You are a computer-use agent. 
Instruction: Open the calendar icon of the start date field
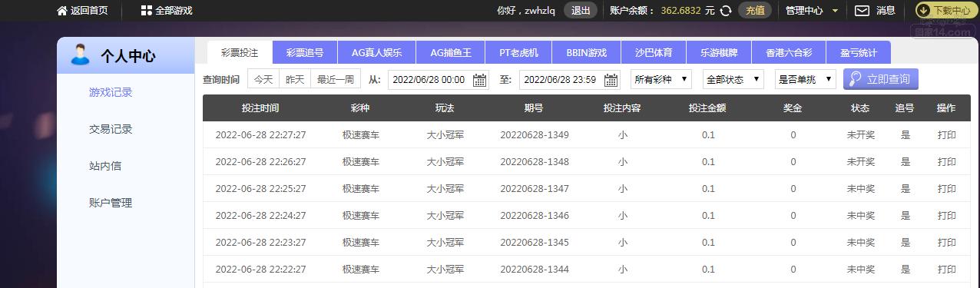coord(480,80)
